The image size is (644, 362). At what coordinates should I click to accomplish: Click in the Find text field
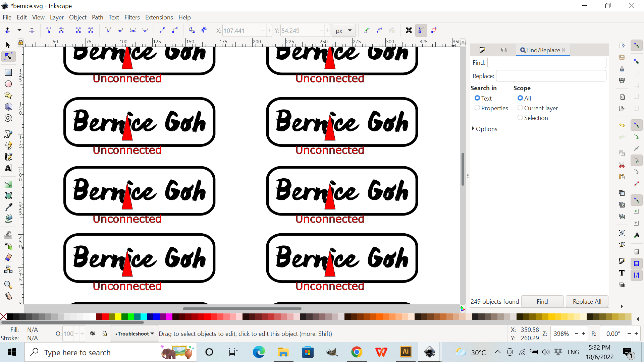[x=546, y=63]
